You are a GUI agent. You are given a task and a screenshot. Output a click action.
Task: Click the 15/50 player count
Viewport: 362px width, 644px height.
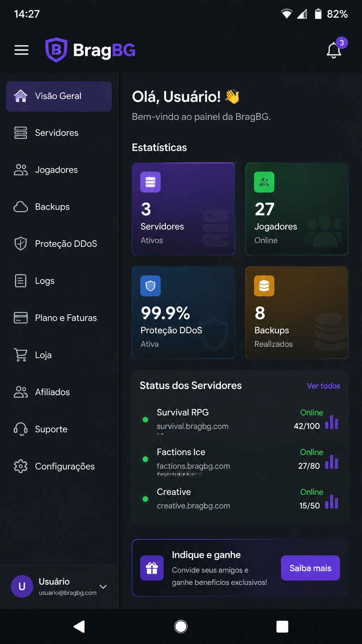tap(310, 506)
